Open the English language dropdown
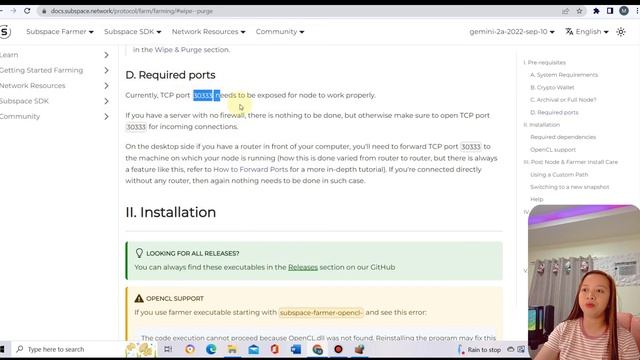The height and width of the screenshot is (360, 640). click(x=592, y=31)
